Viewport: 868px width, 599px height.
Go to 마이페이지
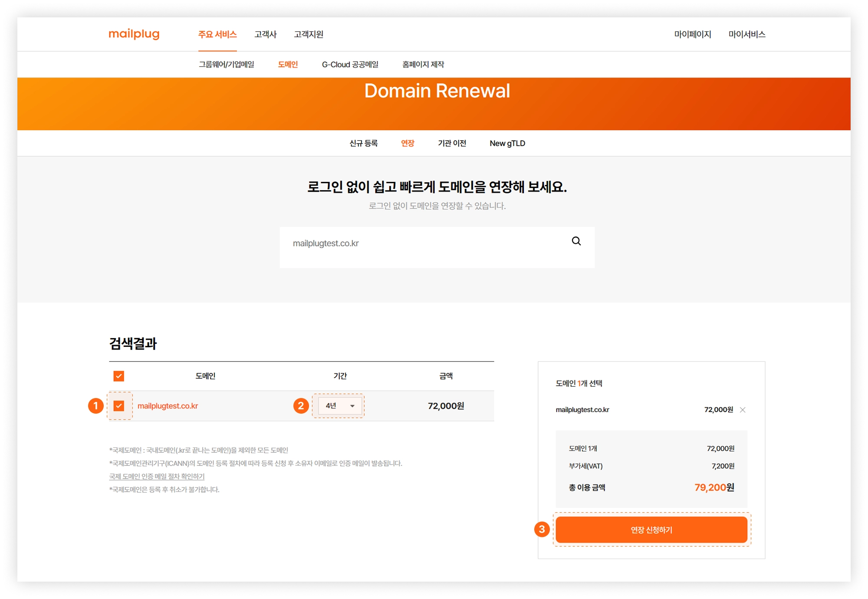click(x=692, y=34)
